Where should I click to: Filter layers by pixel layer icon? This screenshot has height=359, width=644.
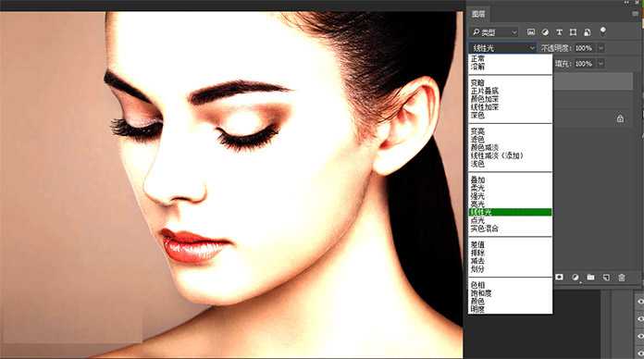pos(531,32)
